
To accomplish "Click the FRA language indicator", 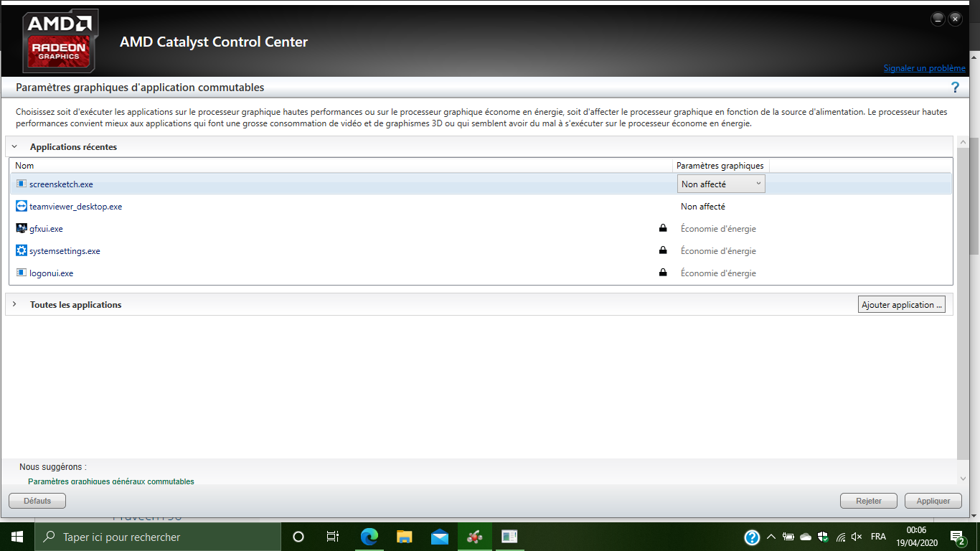I will (878, 537).
